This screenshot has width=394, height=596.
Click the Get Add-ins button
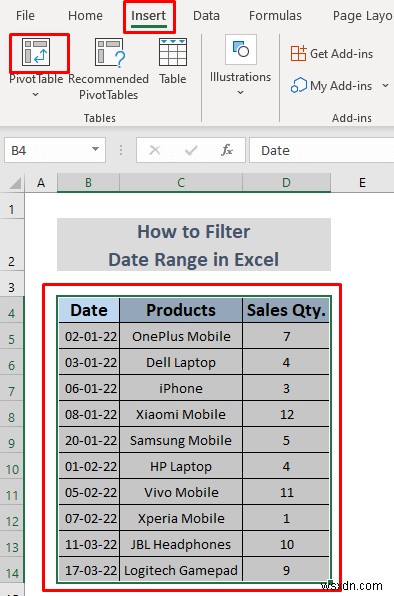click(x=332, y=54)
